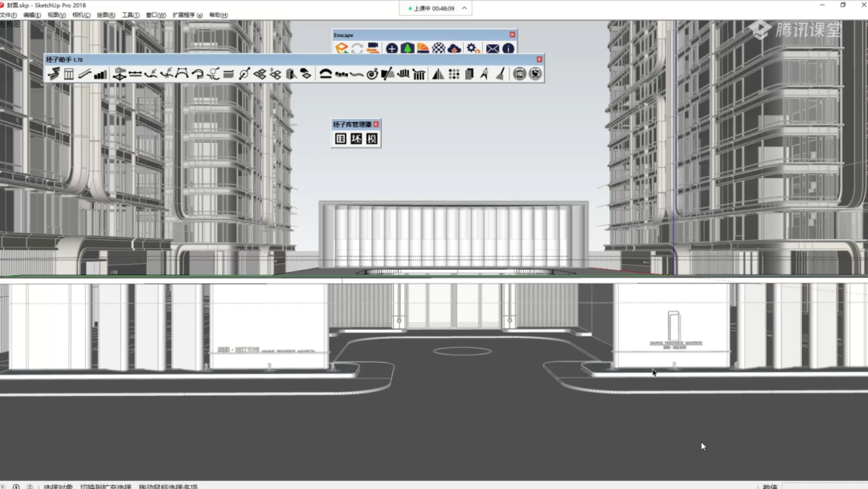Open the 视图(V) menu
868x489 pixels.
point(56,15)
